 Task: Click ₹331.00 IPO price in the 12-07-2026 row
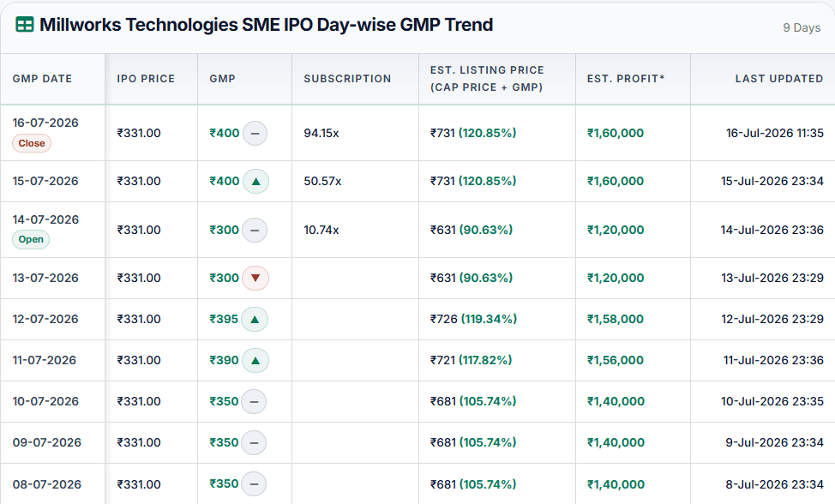pyautogui.click(x=139, y=320)
